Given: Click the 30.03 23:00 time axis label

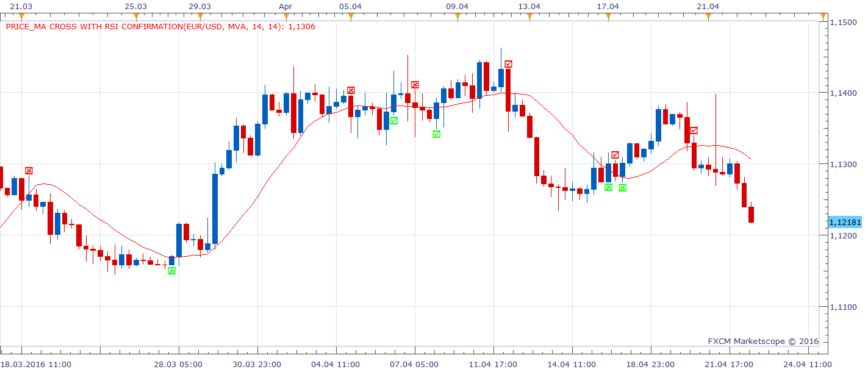Looking at the screenshot, I should [257, 365].
